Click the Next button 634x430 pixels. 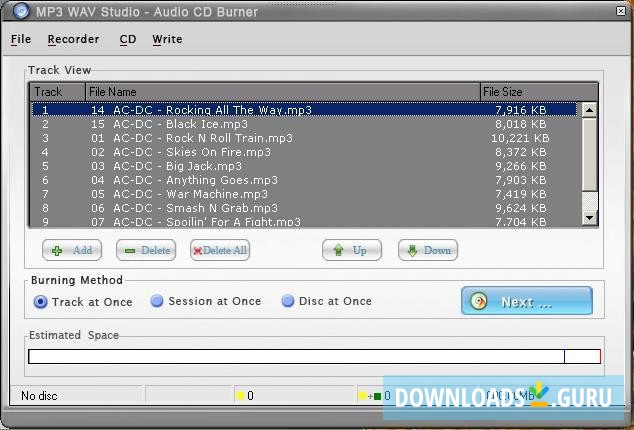527,301
